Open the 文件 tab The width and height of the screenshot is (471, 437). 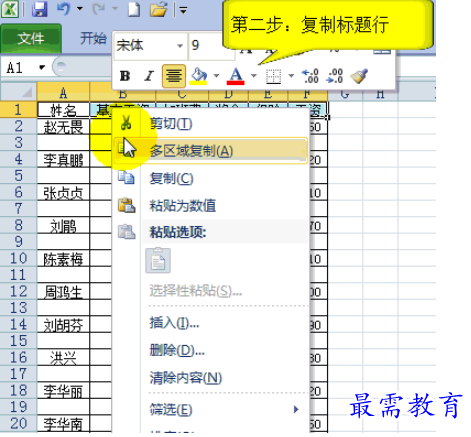click(31, 39)
